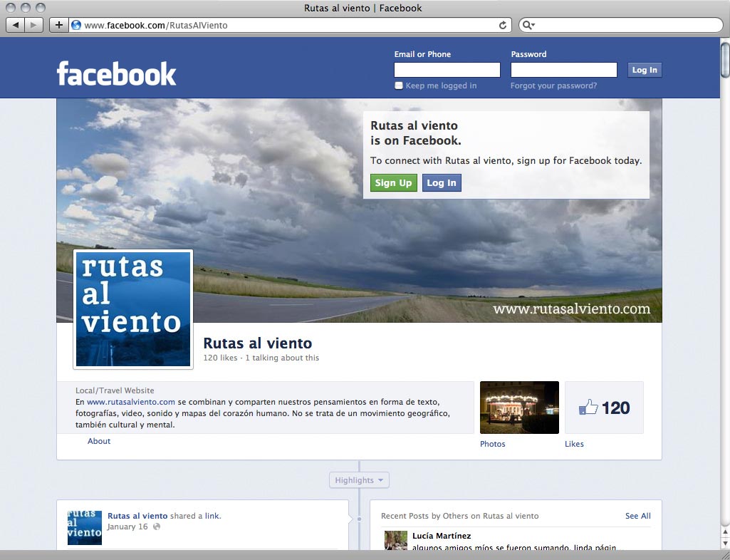Click the carousel Photos thumbnail
The image size is (730, 560).
[520, 408]
